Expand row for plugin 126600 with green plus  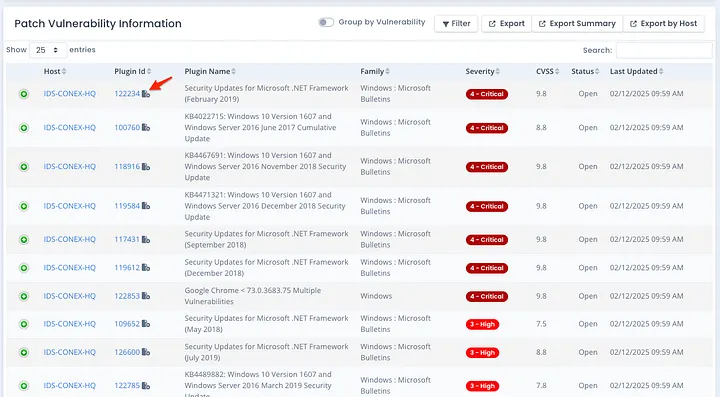coord(24,352)
